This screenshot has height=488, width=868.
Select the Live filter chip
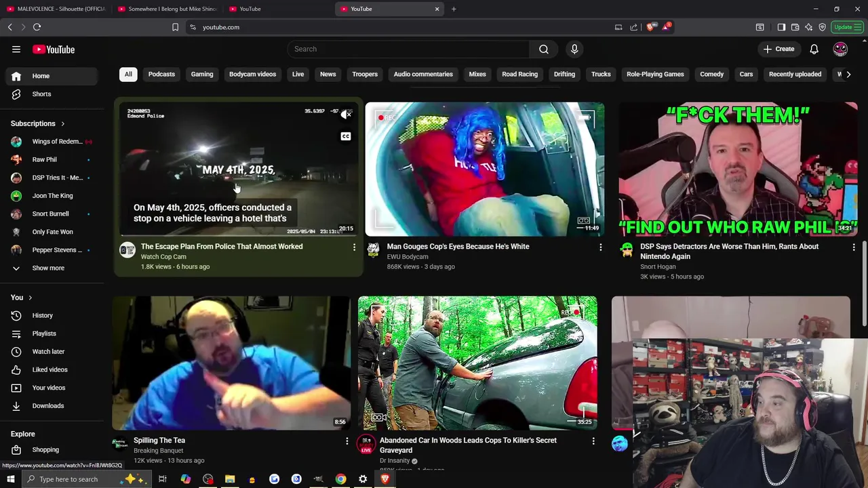pyautogui.click(x=298, y=74)
